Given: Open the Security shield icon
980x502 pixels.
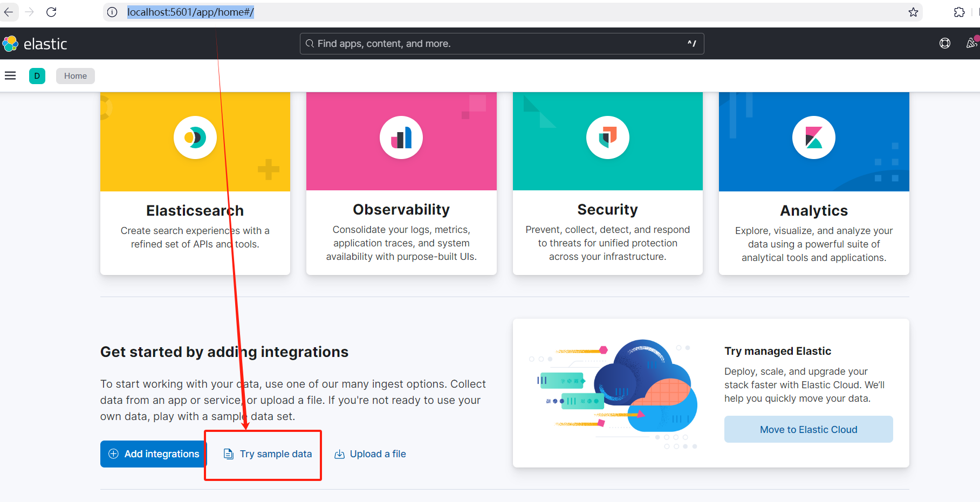Looking at the screenshot, I should click(608, 137).
